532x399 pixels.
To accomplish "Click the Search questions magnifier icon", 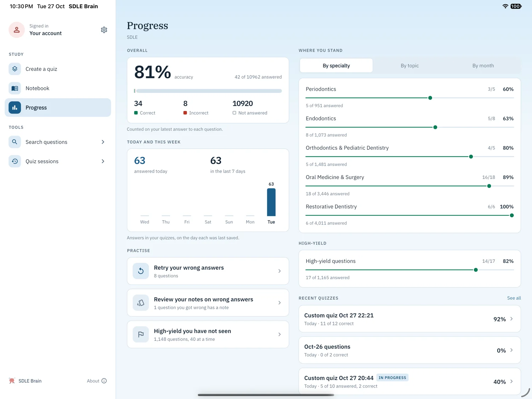I will click(x=15, y=142).
